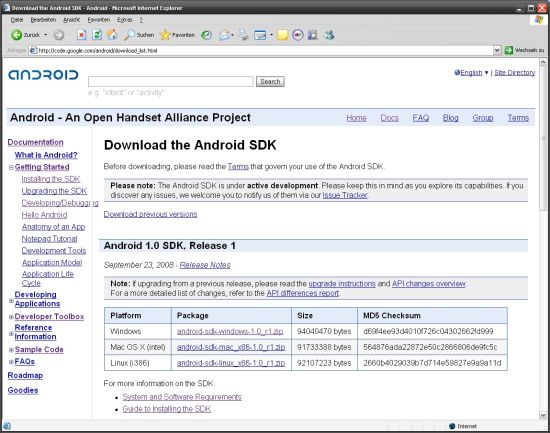The width and height of the screenshot is (550, 433).
Task: Refresh the page with green arrows icon
Action: pyautogui.click(x=97, y=35)
